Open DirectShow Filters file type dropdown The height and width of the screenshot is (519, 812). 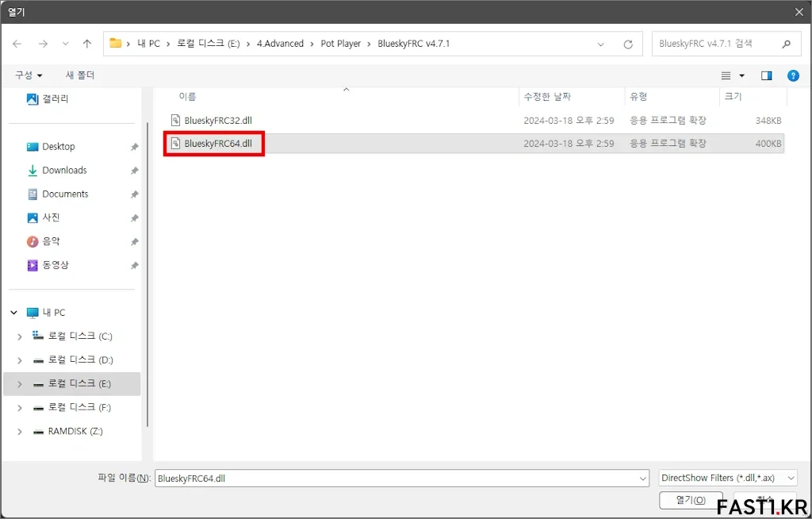(x=728, y=478)
